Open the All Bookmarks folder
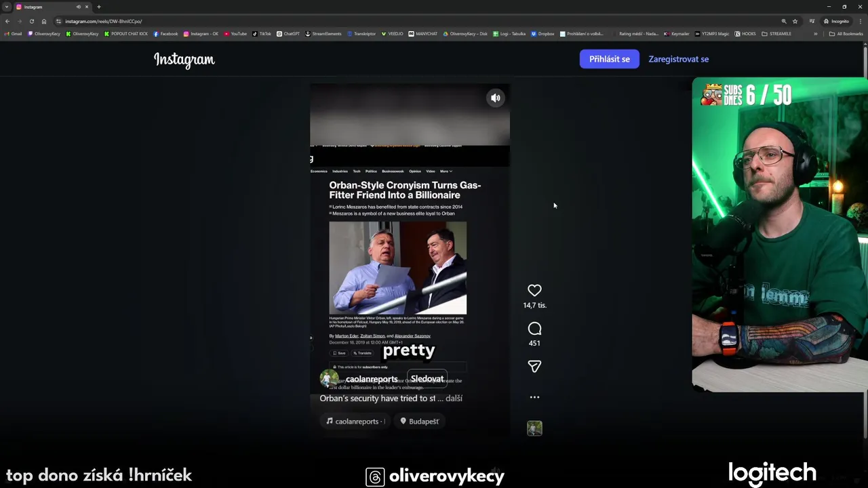 (846, 34)
